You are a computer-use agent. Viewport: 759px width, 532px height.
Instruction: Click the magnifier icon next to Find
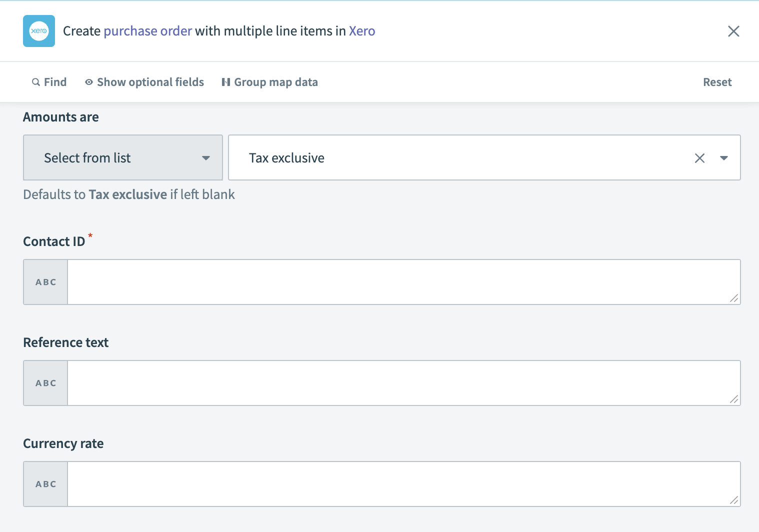(35, 81)
